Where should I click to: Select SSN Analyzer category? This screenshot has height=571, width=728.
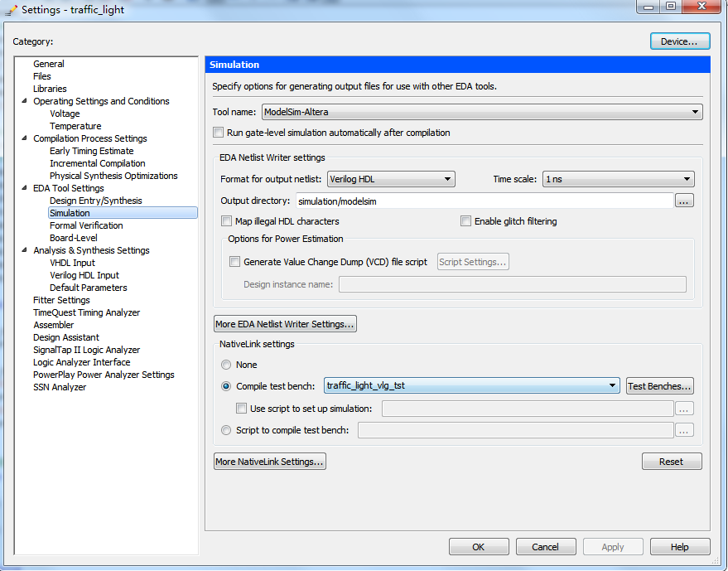tap(60, 387)
